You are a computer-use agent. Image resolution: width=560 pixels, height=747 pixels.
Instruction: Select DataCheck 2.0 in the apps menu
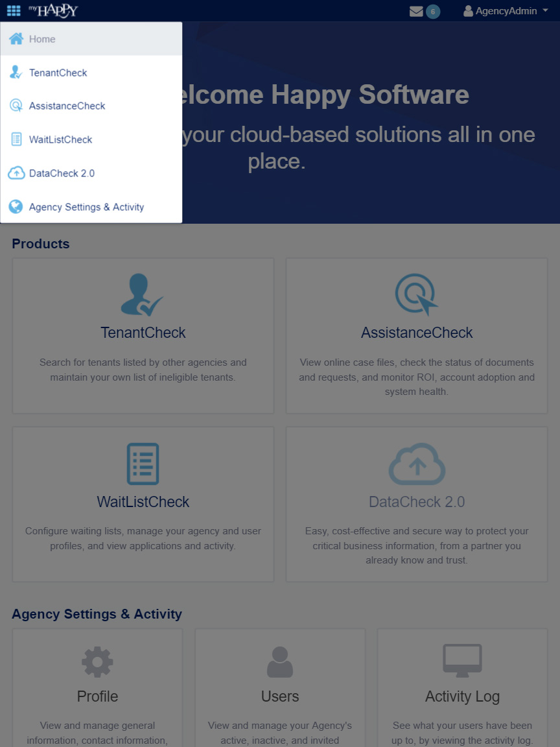(x=62, y=173)
